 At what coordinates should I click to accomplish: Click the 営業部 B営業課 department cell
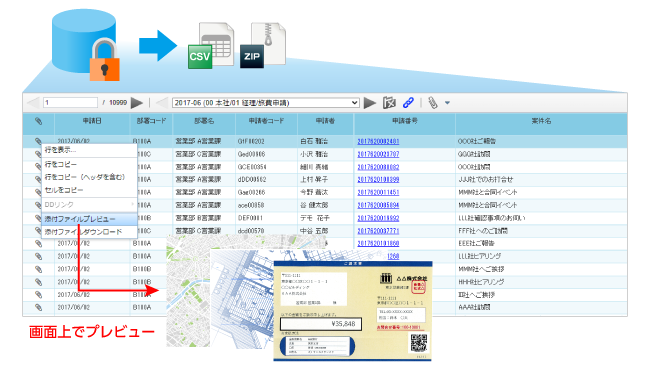(x=198, y=218)
